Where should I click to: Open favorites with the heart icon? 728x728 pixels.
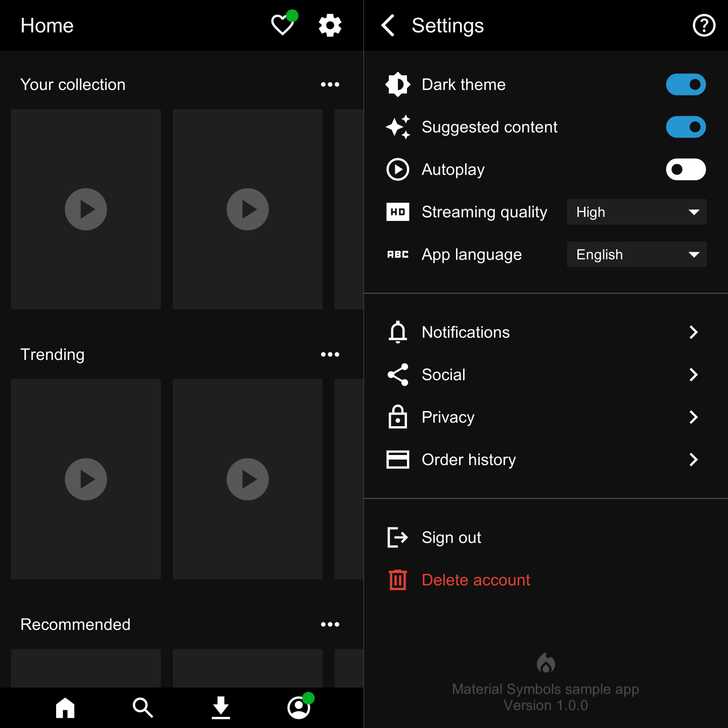[283, 25]
